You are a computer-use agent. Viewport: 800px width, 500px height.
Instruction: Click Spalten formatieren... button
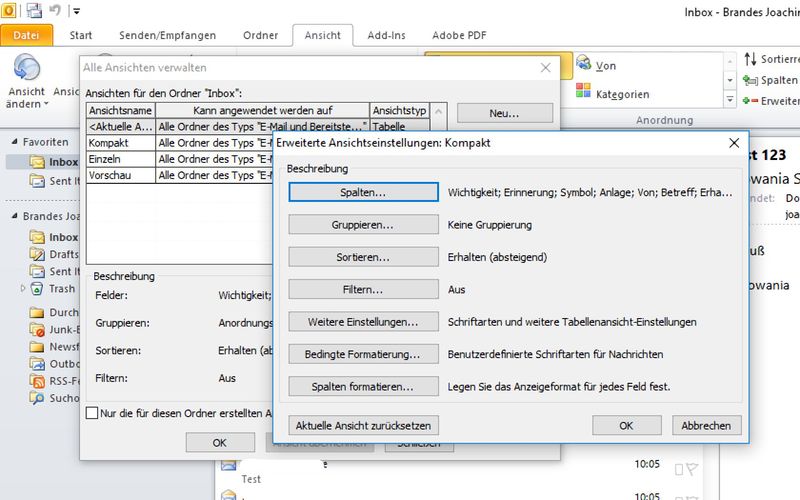tap(363, 387)
